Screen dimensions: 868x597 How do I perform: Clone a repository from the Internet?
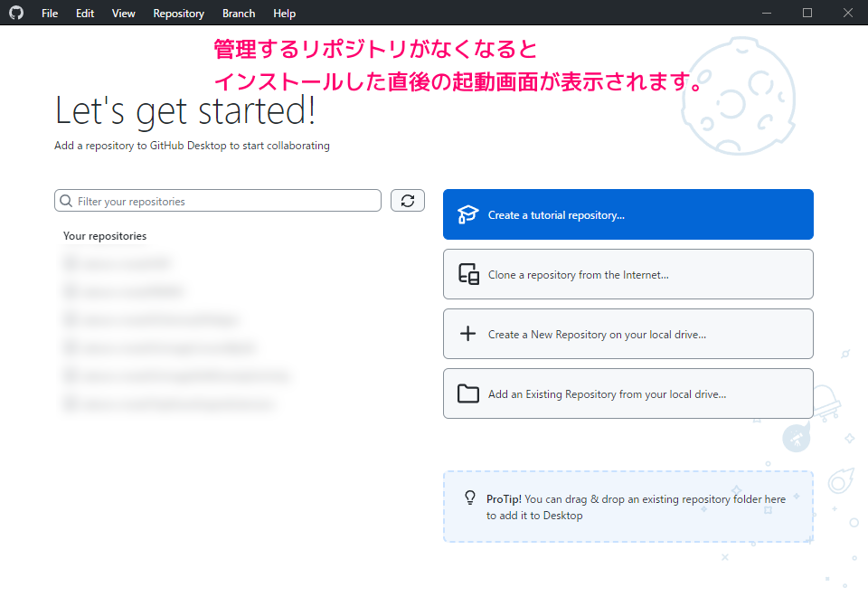pos(627,274)
